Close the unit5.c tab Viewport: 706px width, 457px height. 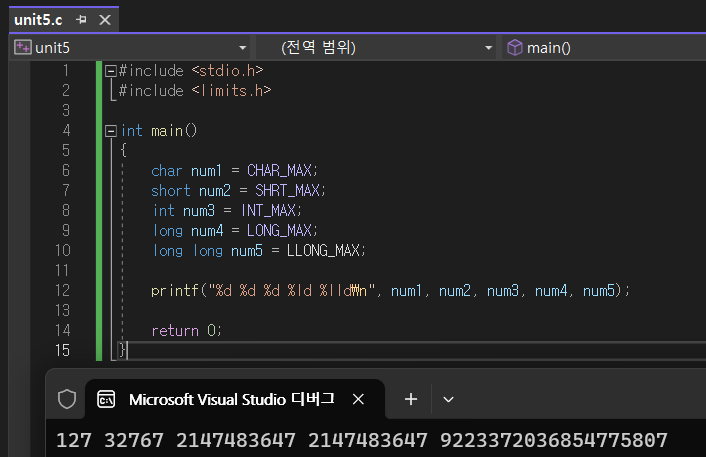(105, 20)
